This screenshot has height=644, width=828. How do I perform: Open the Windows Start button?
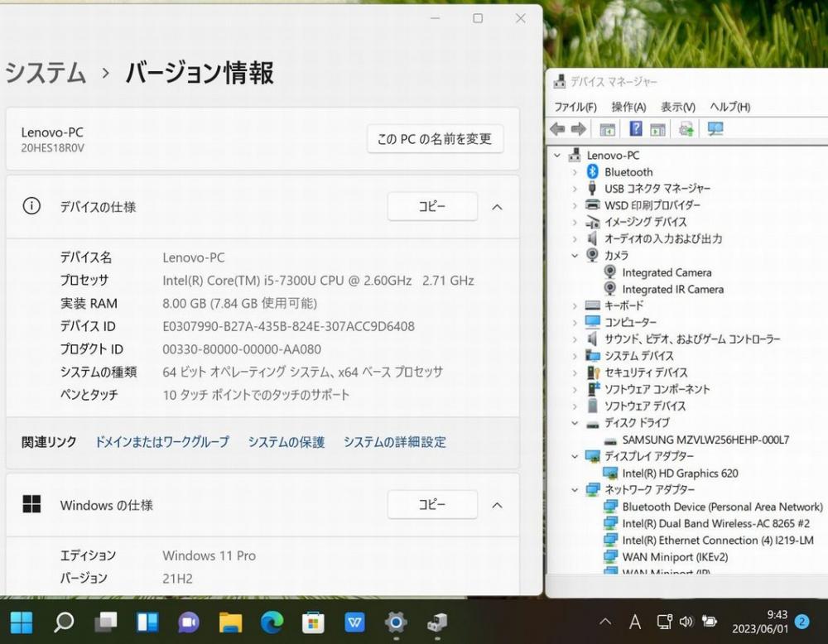coord(22,622)
